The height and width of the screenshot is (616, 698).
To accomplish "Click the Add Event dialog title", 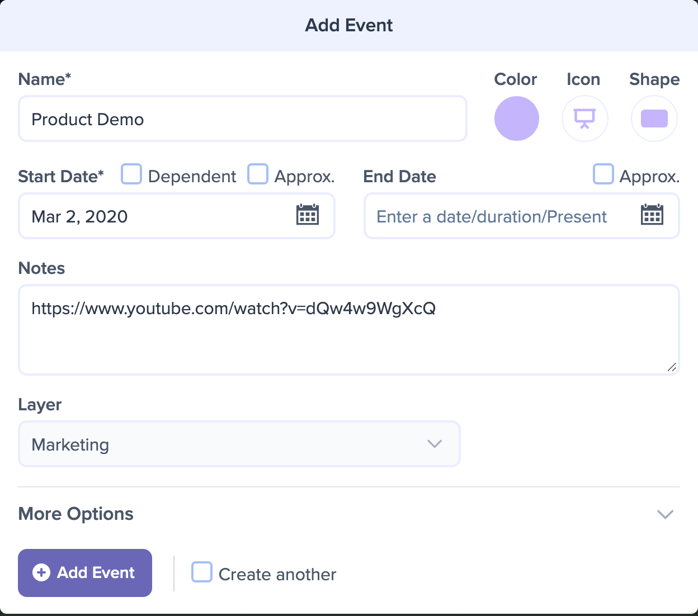I will pos(349,25).
